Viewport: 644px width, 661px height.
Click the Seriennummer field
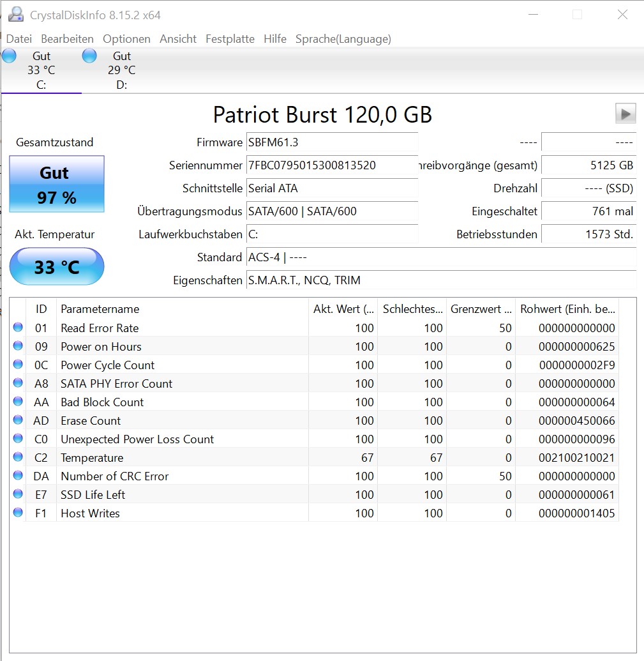332,165
